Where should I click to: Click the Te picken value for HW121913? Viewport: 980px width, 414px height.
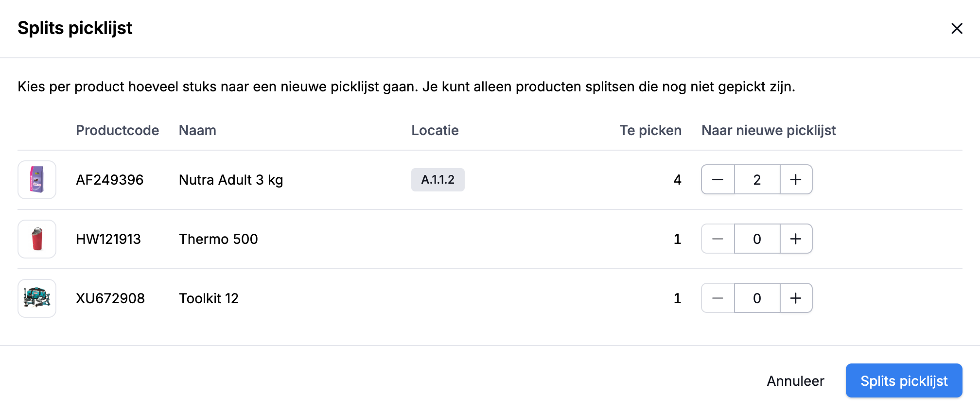pyautogui.click(x=678, y=239)
